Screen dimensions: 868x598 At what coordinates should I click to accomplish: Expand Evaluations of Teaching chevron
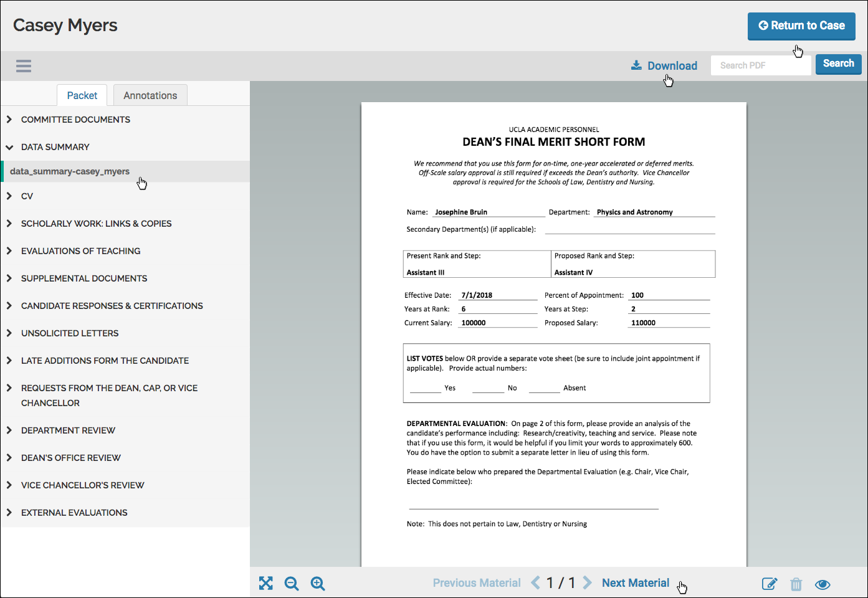9,250
